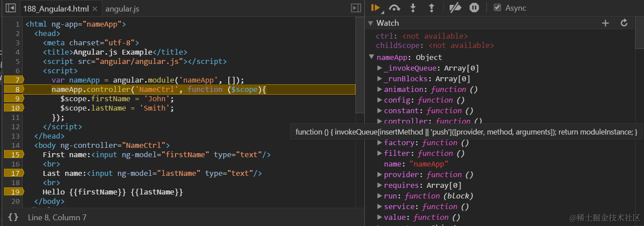
Task: Step over next function call
Action: pos(394,8)
